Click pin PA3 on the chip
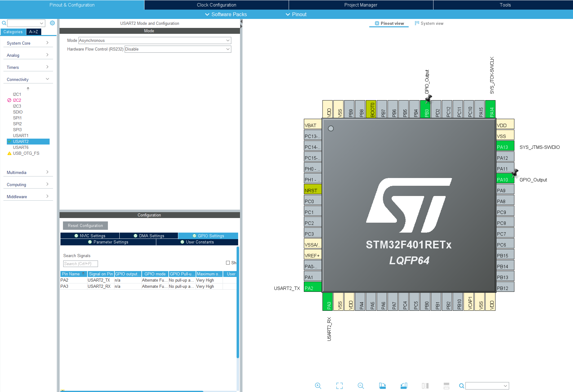The height and width of the screenshot is (392, 573). [x=328, y=301]
